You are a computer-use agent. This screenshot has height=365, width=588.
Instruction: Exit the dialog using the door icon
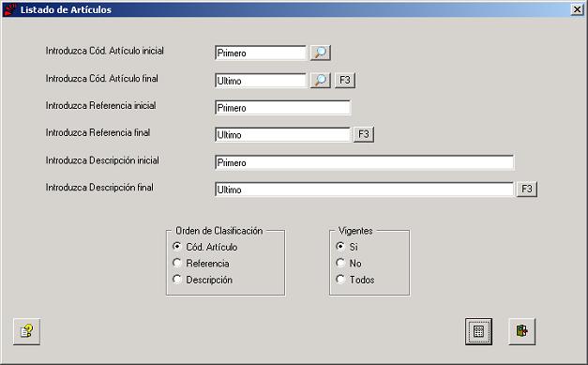tap(522, 331)
